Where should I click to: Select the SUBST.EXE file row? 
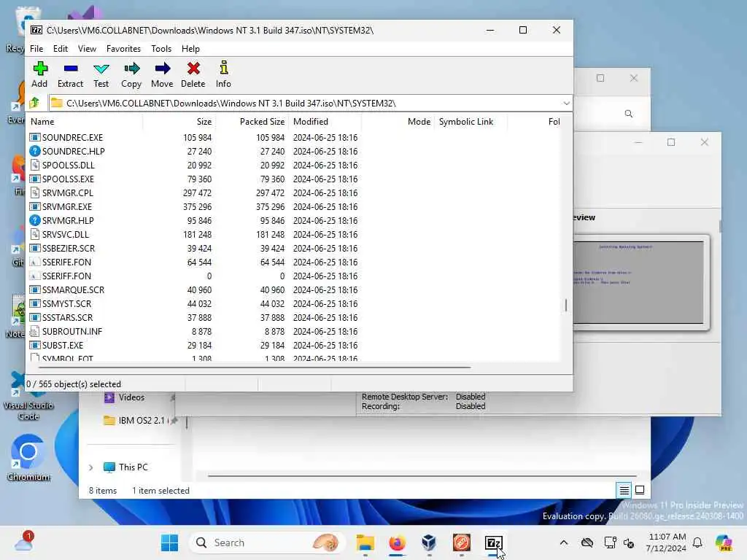pos(294,345)
